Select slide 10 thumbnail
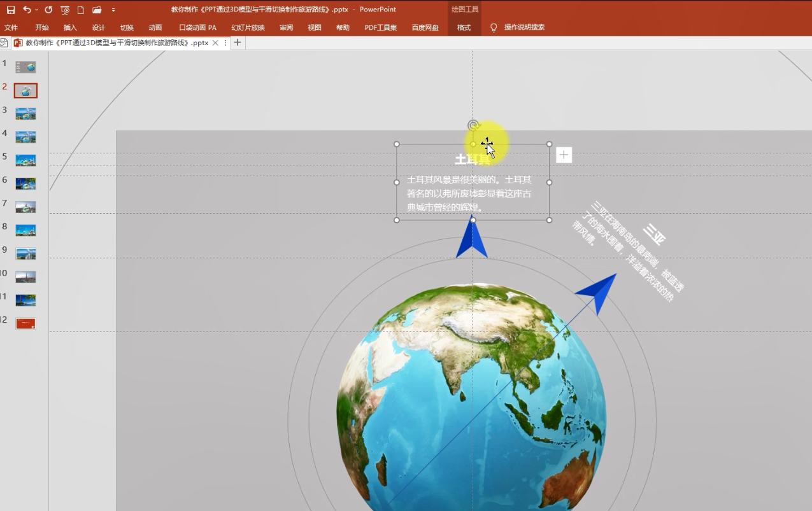The height and width of the screenshot is (511, 812). click(25, 277)
